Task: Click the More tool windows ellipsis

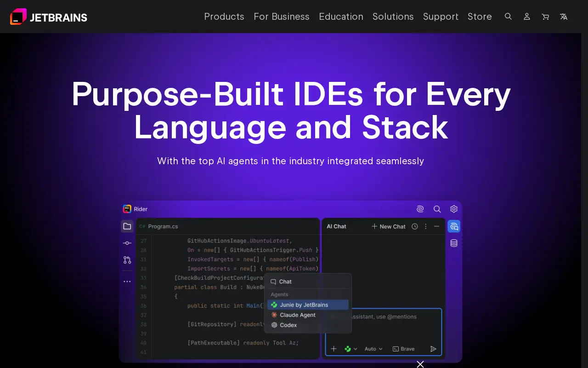Action: tap(127, 282)
